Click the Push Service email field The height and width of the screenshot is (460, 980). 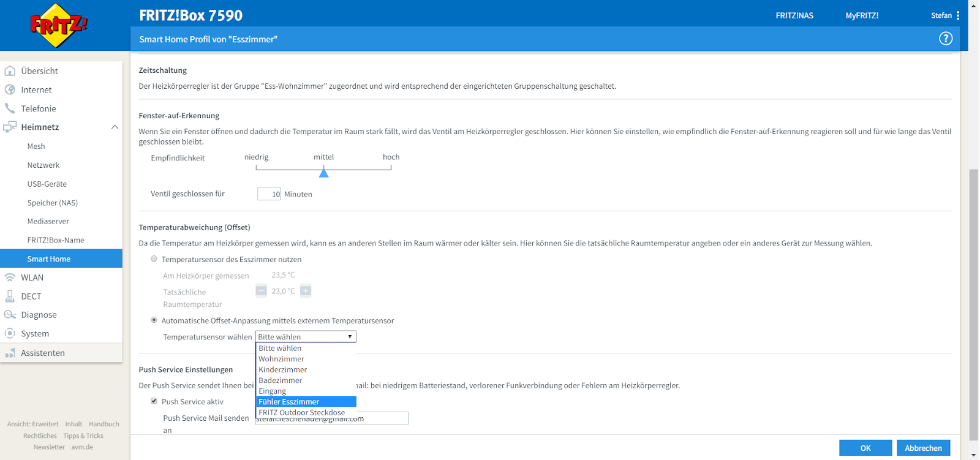coord(332,418)
